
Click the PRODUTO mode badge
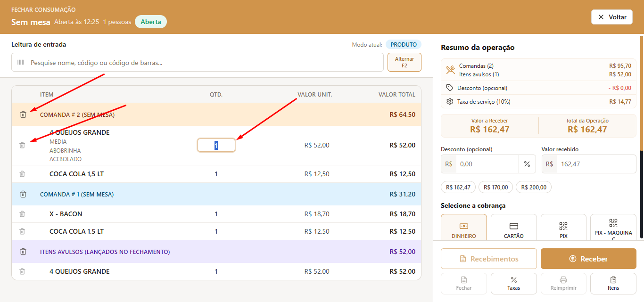tap(404, 45)
